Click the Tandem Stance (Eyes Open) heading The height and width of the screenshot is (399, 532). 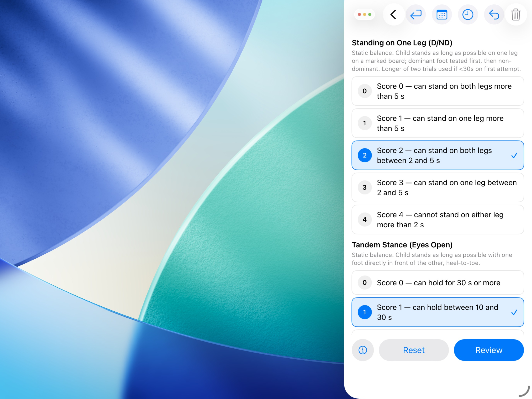click(402, 245)
